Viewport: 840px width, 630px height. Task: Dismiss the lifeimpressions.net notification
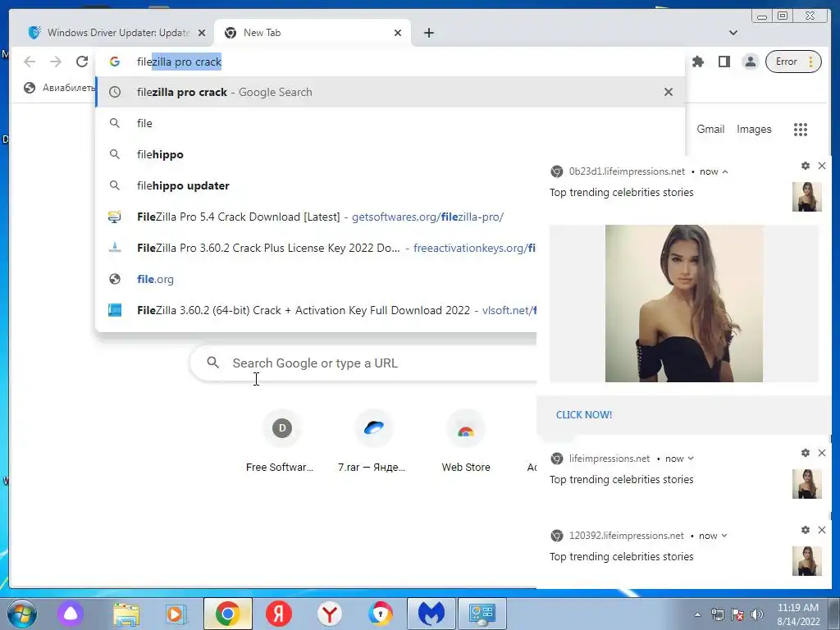[822, 453]
